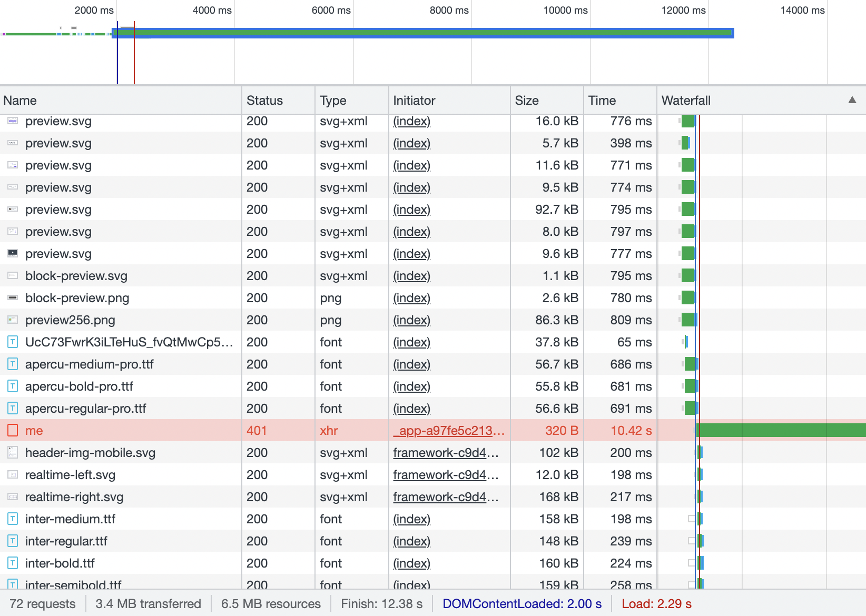The width and height of the screenshot is (866, 616).
Task: Select realtime-left.svg request name
Action: 70,474
